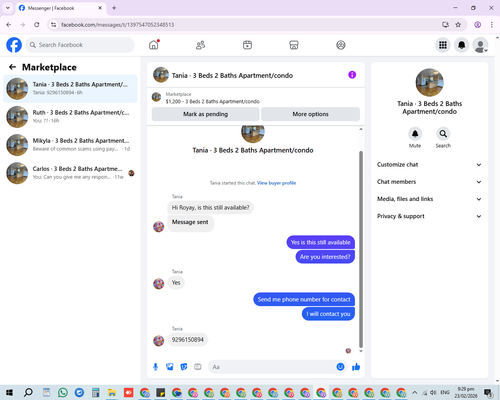500x400 pixels.
Task: Expand Customize chat section
Action: coord(429,165)
